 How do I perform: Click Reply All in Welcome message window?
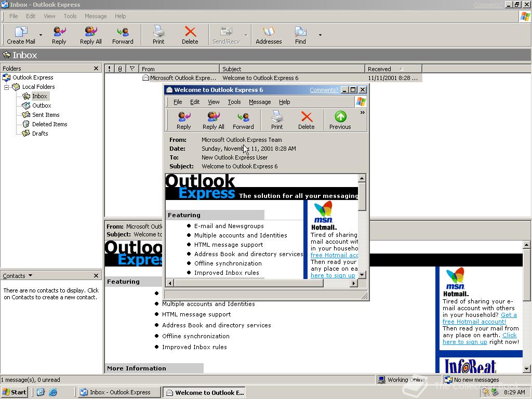point(214,121)
